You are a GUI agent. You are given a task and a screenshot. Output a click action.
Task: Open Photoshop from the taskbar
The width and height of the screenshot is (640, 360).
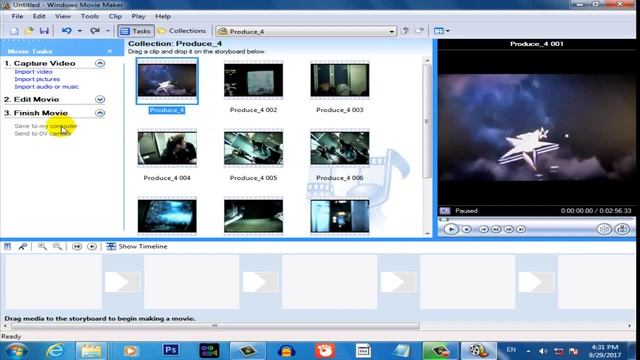[x=171, y=350]
